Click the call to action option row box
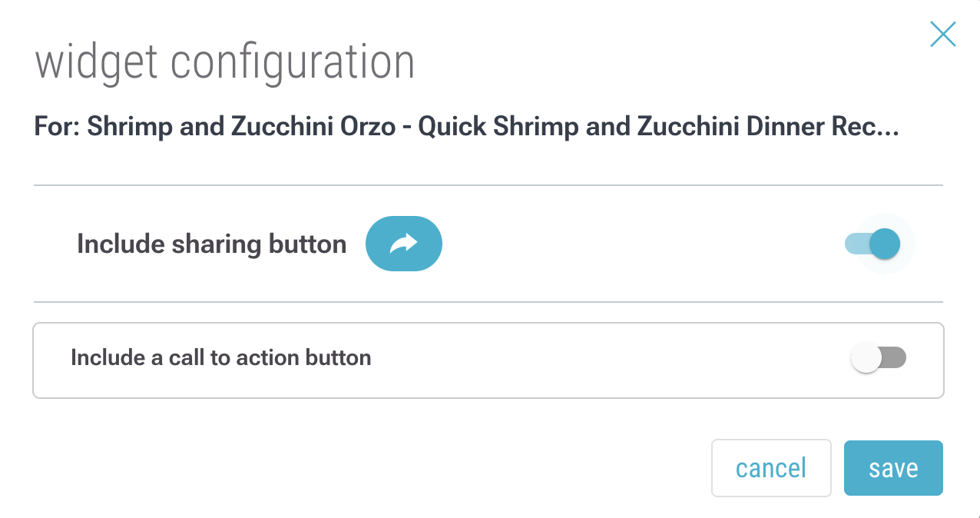980x518 pixels. (x=488, y=360)
